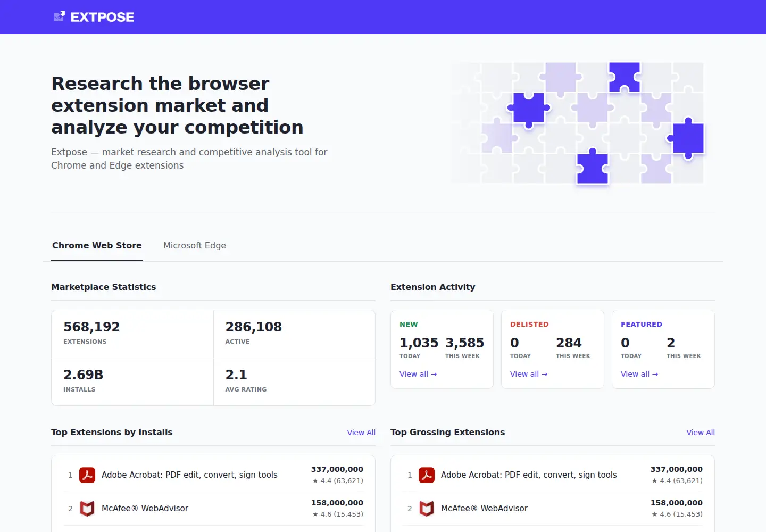The width and height of the screenshot is (766, 532).
Task: Click View All for Top Extensions by Installs
Action: 361,433
